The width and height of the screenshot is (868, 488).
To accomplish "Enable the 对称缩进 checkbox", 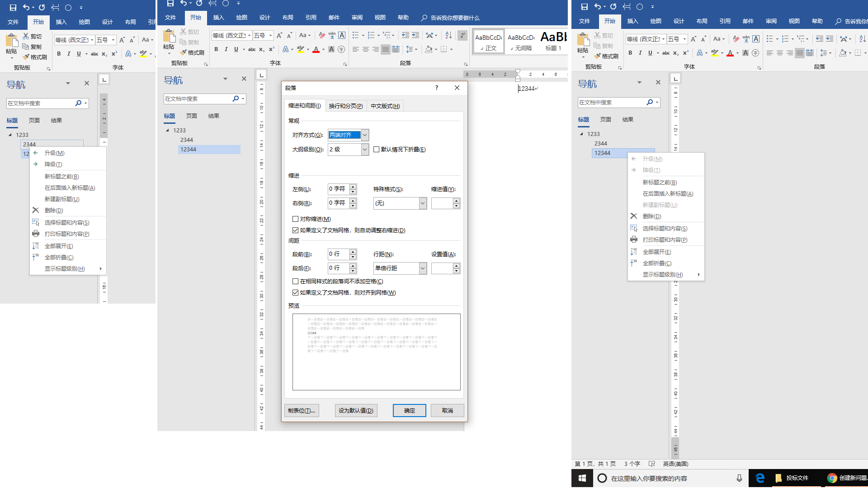I will (x=296, y=219).
